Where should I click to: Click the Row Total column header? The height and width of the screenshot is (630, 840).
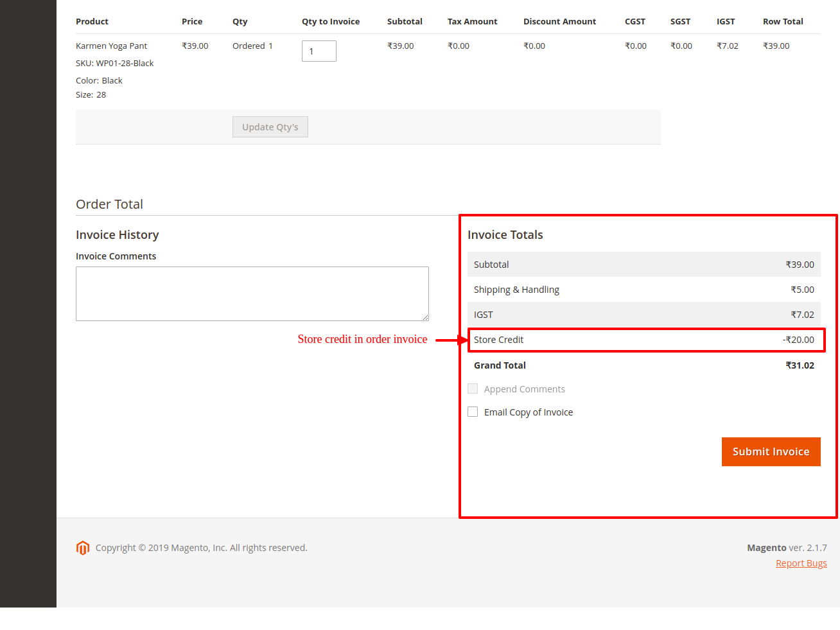coord(783,22)
